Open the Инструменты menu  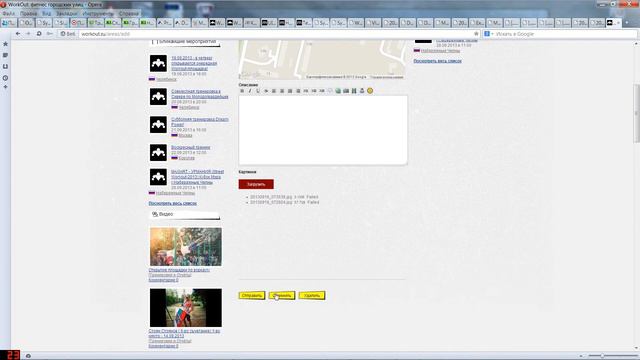98,13
